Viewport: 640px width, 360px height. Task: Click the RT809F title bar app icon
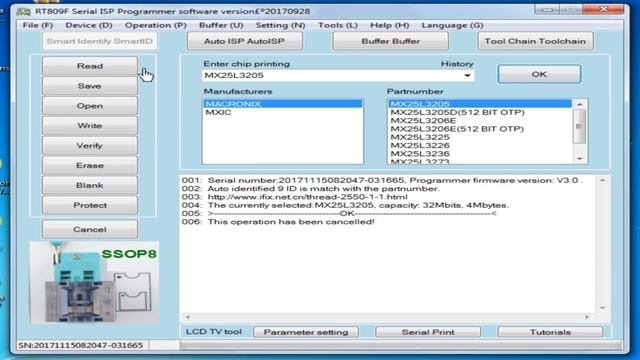23,11
